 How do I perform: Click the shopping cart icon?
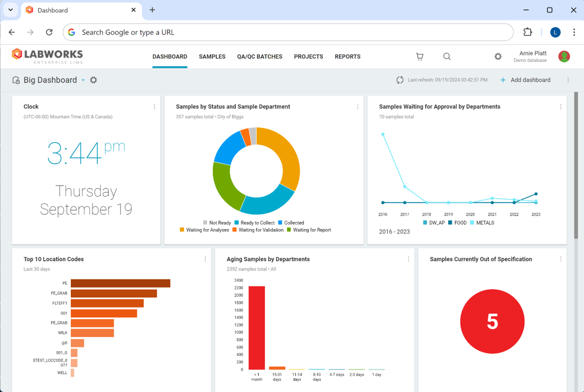pyautogui.click(x=419, y=56)
